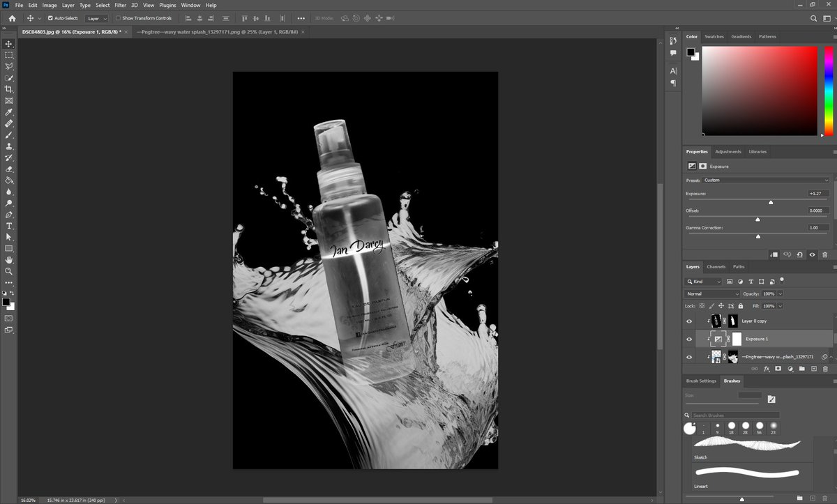
Task: Expand effects on the Pngtree layer
Action: tap(831, 357)
